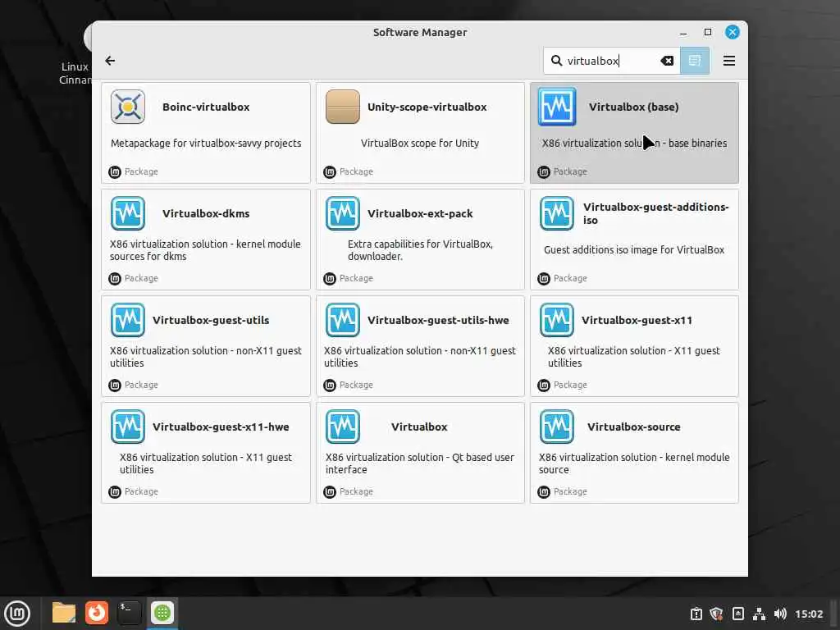Click the Virtualbox-guest-utils-hwe icon
This screenshot has width=840, height=630.
342,320
